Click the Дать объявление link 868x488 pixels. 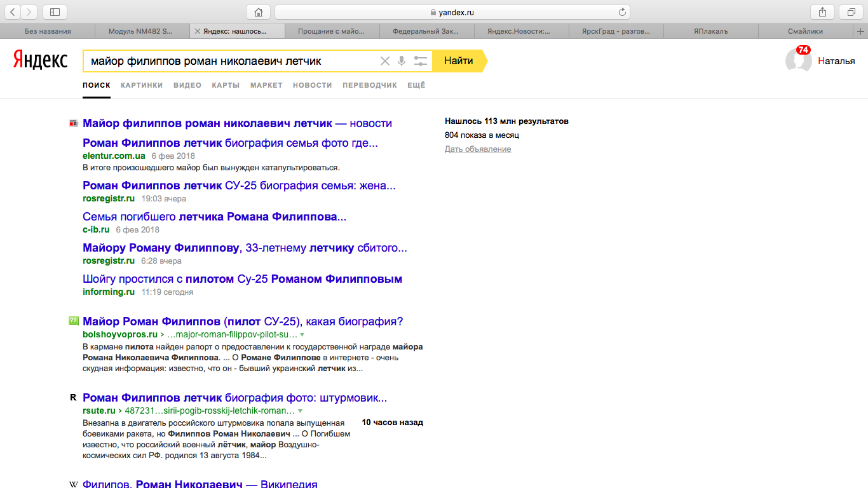[478, 149]
